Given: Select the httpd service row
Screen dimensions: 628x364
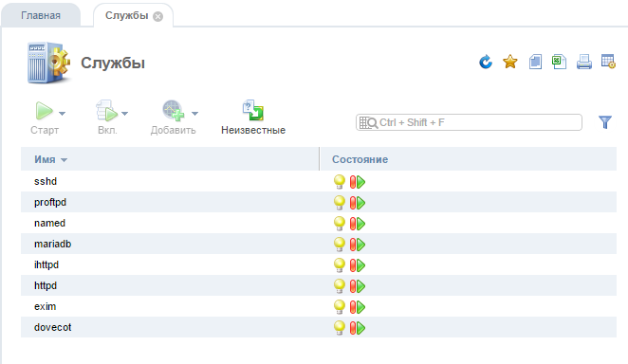Looking at the screenshot, I should [x=319, y=285].
